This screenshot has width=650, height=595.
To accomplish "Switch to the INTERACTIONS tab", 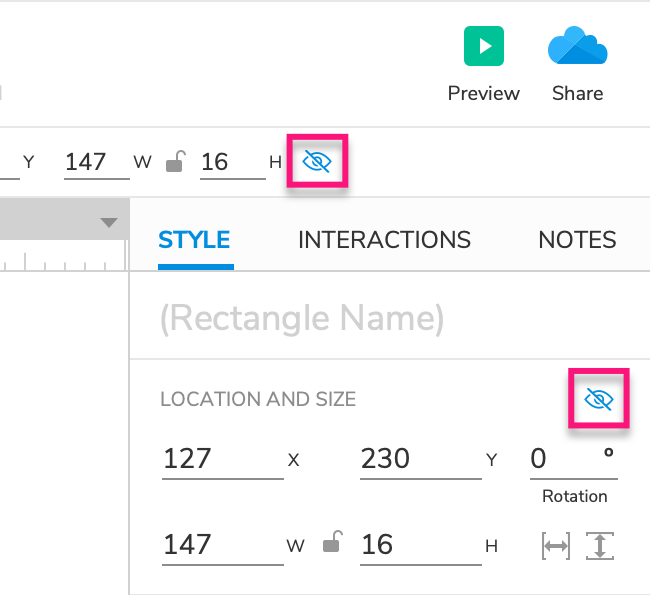I will pos(384,240).
